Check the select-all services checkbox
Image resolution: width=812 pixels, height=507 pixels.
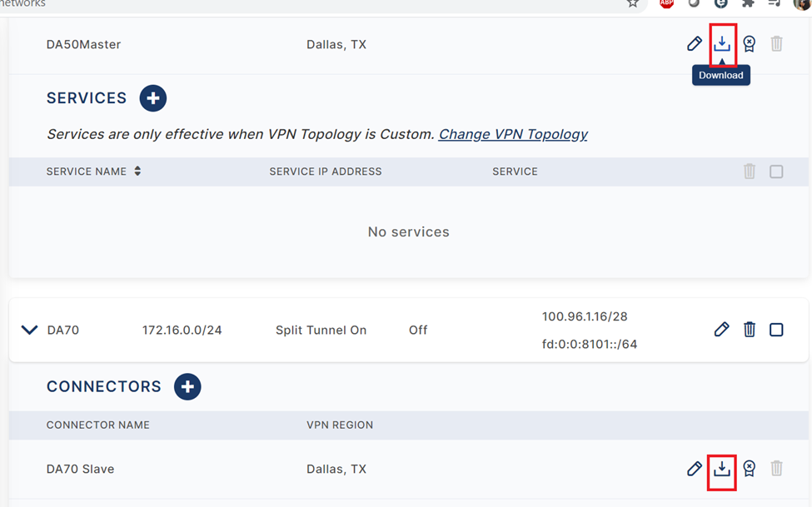coord(776,171)
